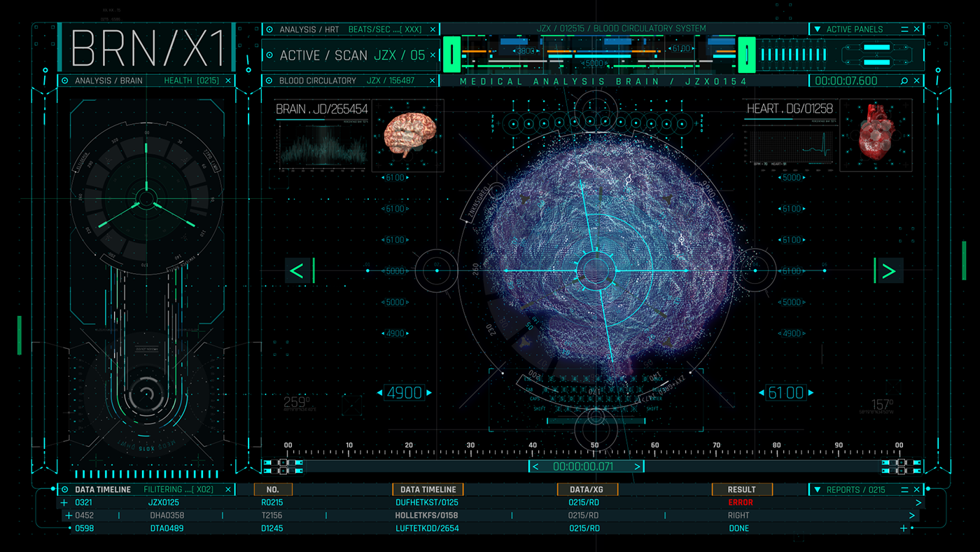This screenshot has height=552, width=980.
Task: Click the target icon beside ACTIVE / SCAN
Action: [x=269, y=55]
